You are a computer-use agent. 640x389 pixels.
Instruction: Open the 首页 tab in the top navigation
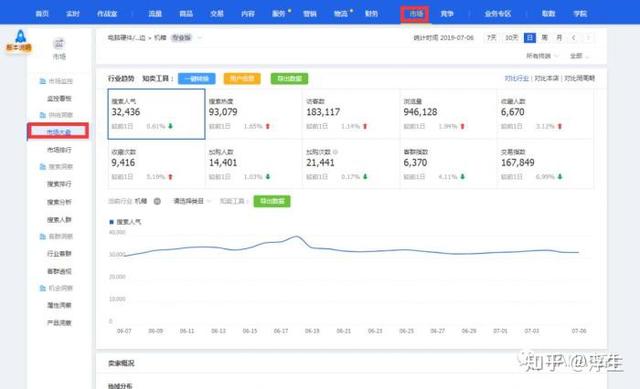[42, 13]
